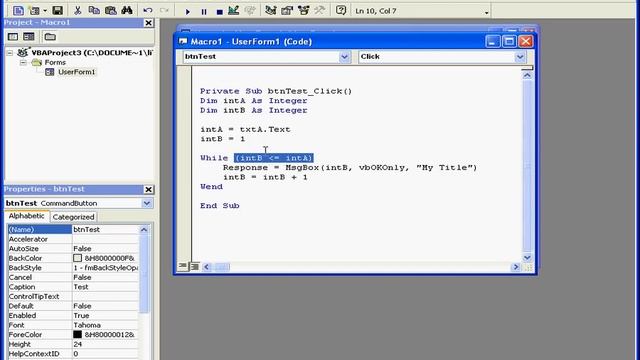Save the macro with the floppy icon
This screenshot has width=640, height=360.
[58, 11]
